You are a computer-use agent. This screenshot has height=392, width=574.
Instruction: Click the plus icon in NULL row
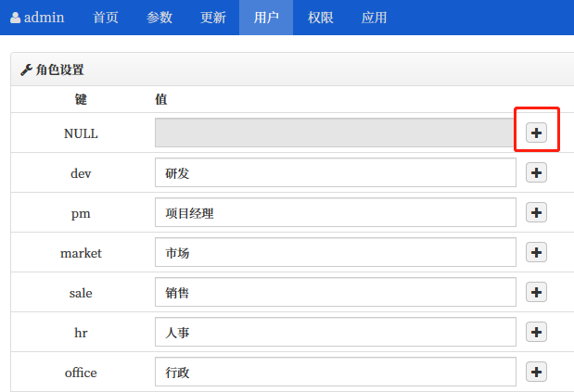(536, 133)
